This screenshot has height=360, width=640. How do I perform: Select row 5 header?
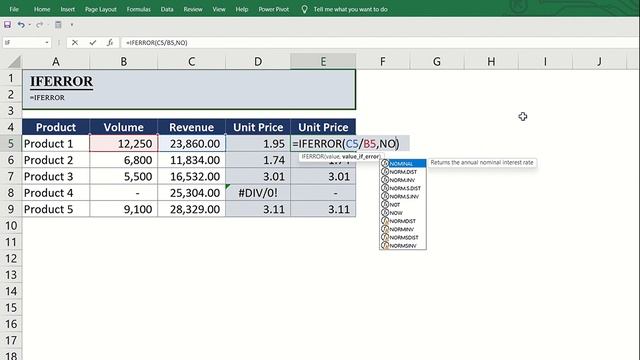11,144
